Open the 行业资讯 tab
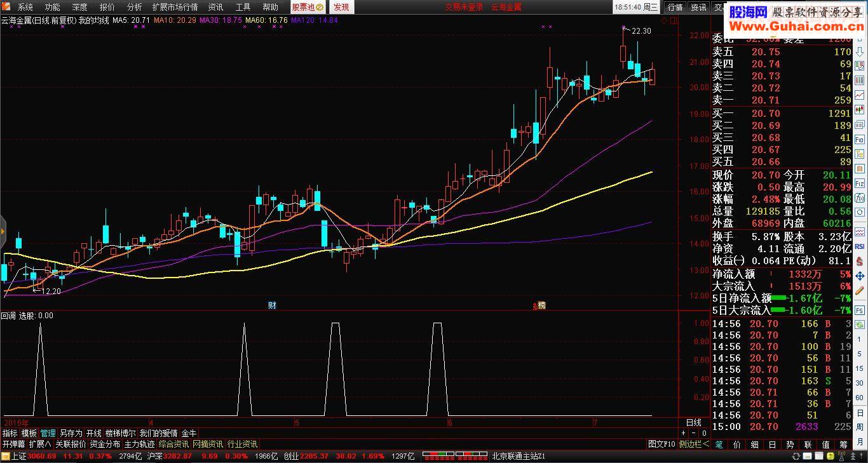Image resolution: width=868 pixels, height=463 pixels. click(242, 445)
